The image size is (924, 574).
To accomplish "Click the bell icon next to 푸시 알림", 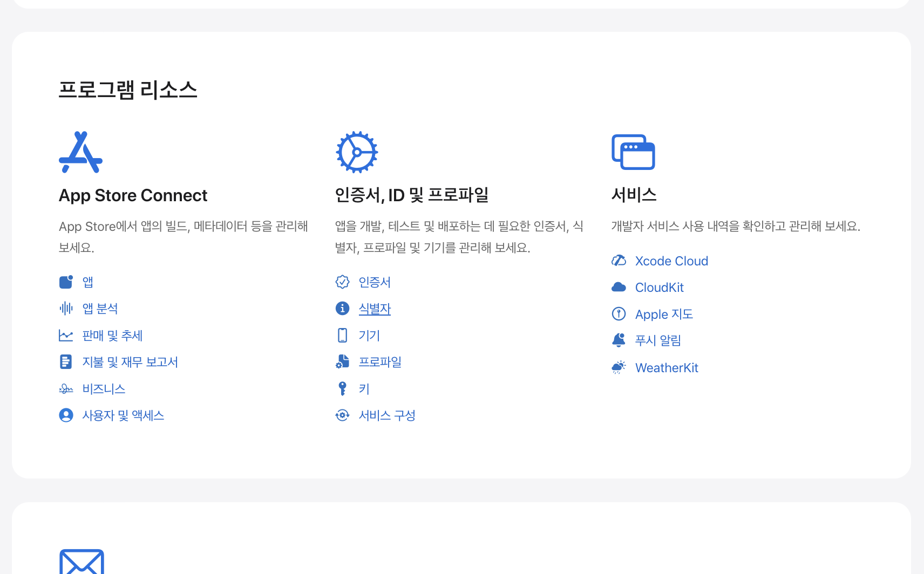I will point(619,340).
